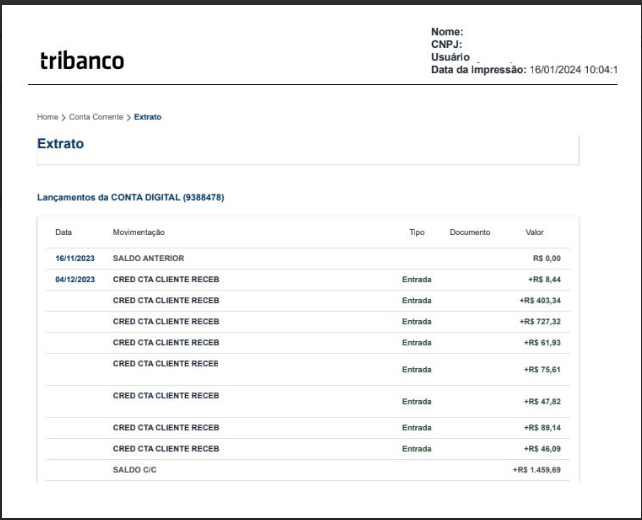The height and width of the screenshot is (520, 642).
Task: Select Lançamentos da CONTA DIGITAL heading
Action: [131, 197]
